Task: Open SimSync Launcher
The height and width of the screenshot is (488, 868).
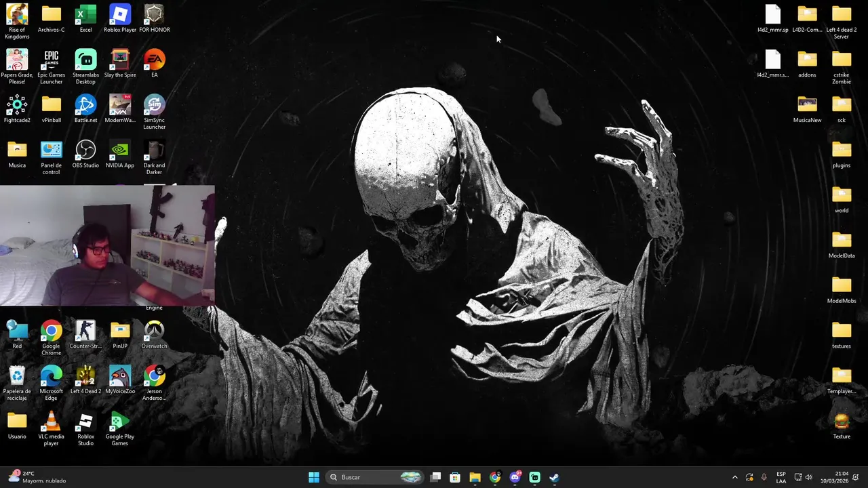Action: pyautogui.click(x=154, y=112)
